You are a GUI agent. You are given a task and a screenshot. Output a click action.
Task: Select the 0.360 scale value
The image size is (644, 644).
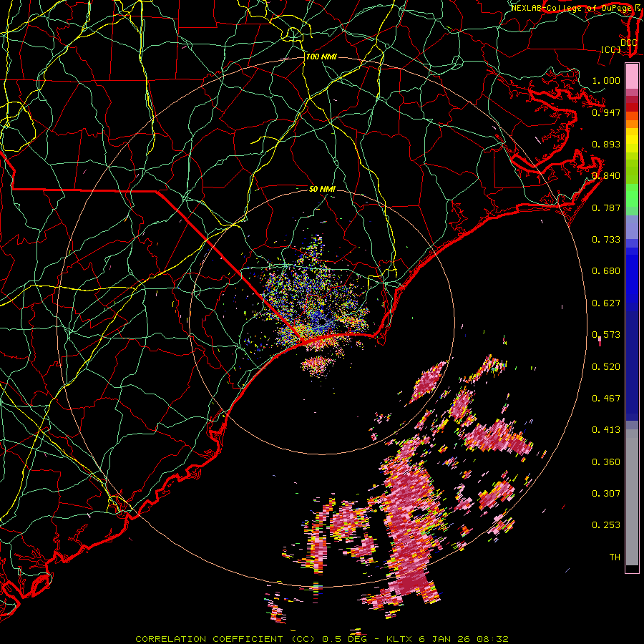(x=606, y=462)
